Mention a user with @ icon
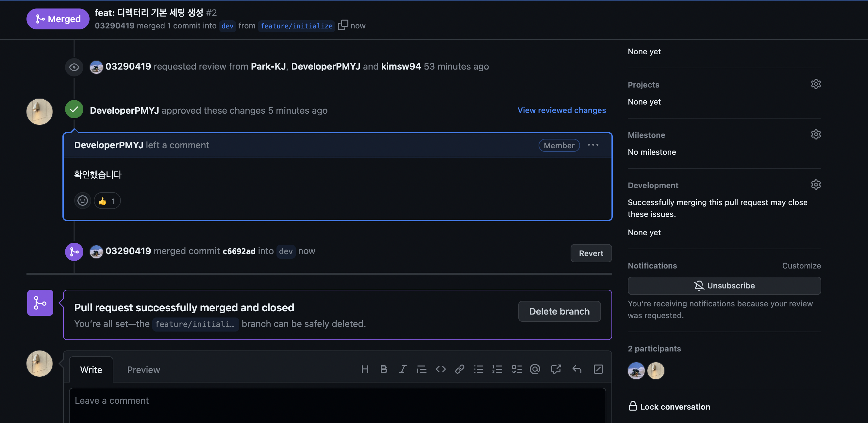 [x=535, y=369]
